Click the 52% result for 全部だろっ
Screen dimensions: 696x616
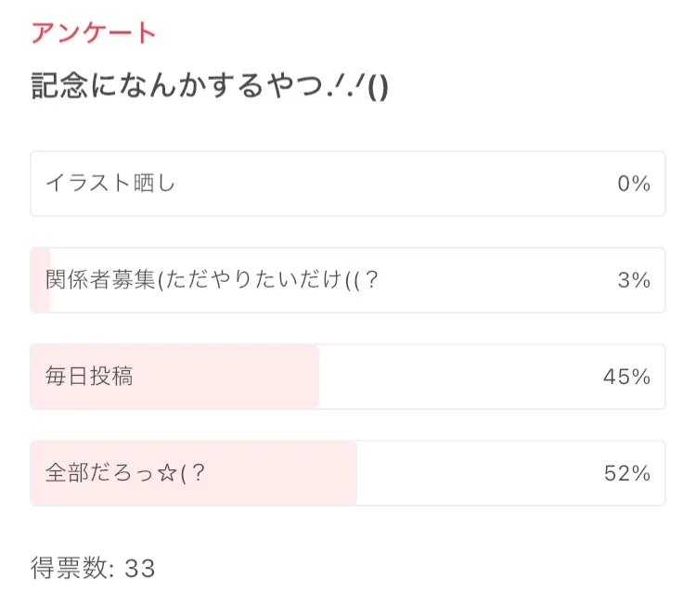click(626, 473)
